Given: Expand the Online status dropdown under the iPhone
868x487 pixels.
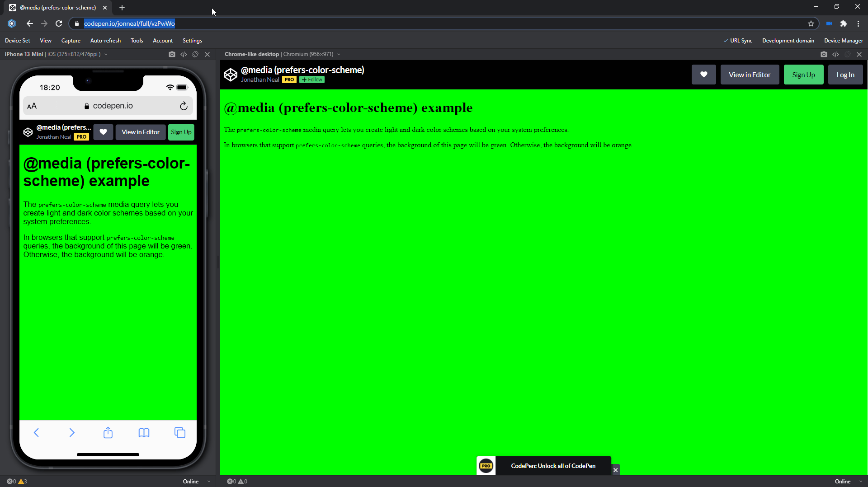Looking at the screenshot, I should 208,481.
